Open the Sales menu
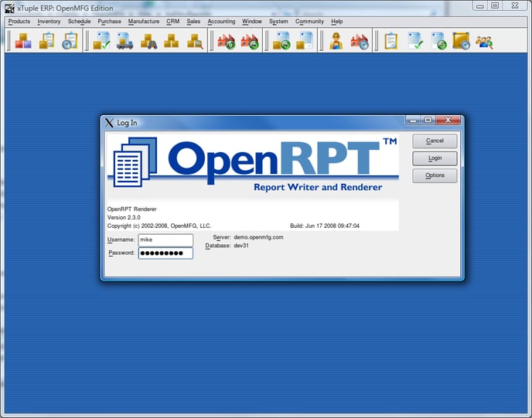The height and width of the screenshot is (418, 532). coord(193,22)
